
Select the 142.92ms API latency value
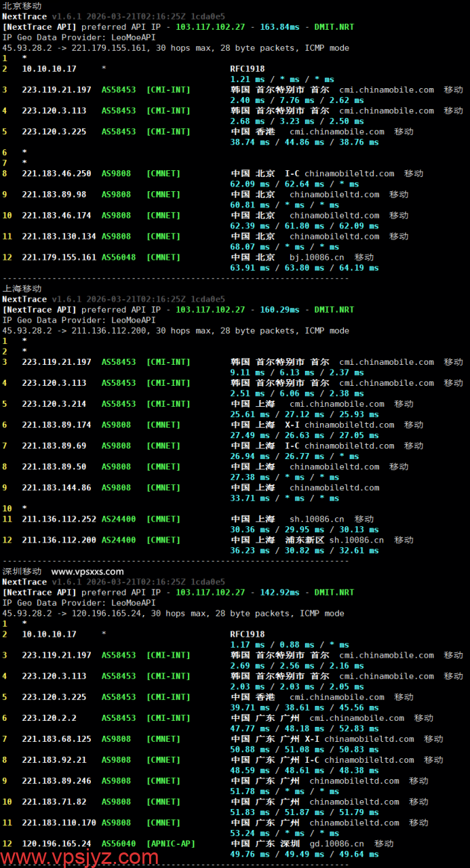pos(279,593)
